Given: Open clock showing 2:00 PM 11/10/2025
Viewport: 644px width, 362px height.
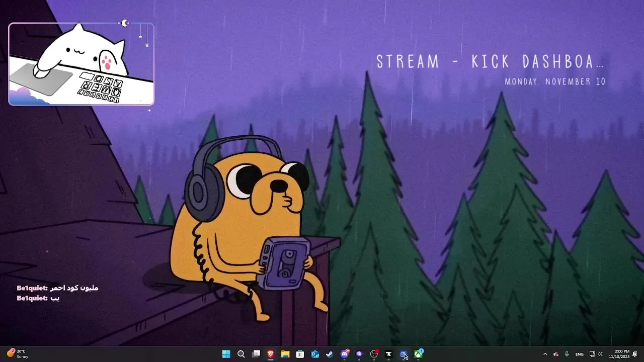Looking at the screenshot, I should tap(619, 354).
